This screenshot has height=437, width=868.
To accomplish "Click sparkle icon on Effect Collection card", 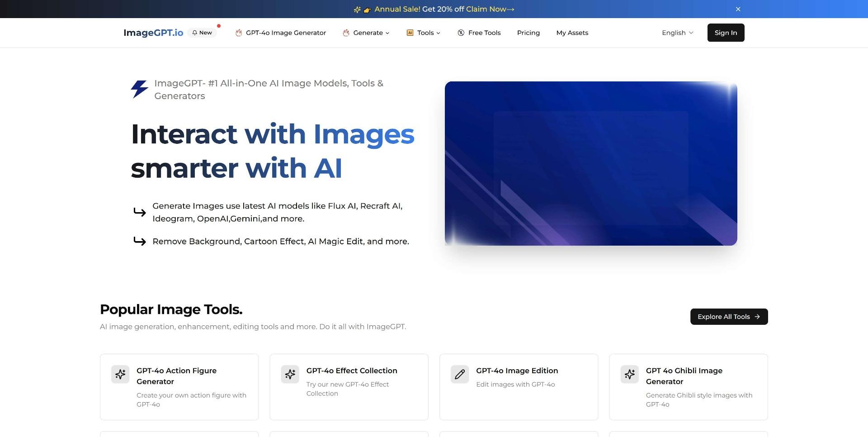I will coord(290,374).
